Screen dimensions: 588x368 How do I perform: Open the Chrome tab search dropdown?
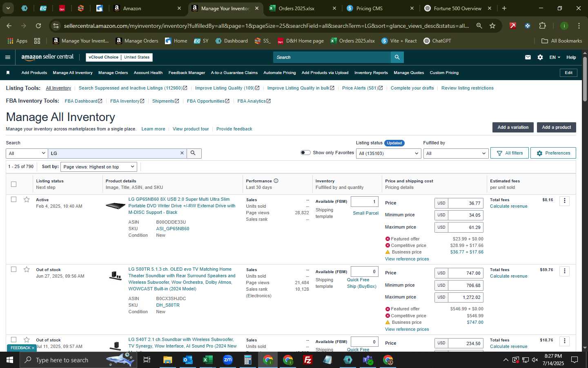[8, 8]
